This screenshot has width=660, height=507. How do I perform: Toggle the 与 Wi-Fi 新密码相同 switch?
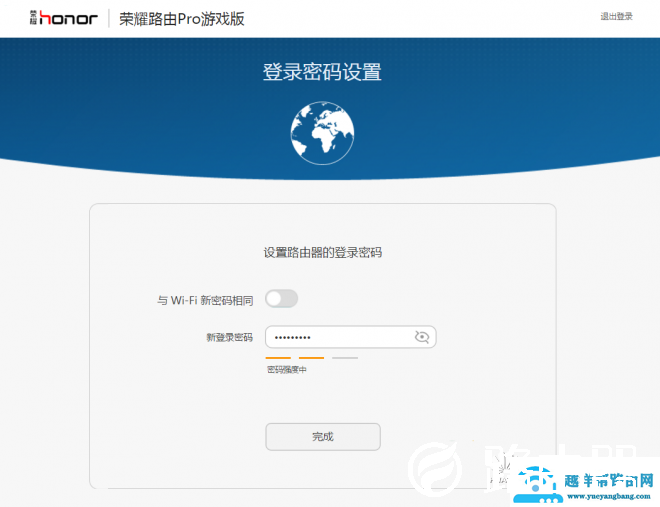click(282, 299)
